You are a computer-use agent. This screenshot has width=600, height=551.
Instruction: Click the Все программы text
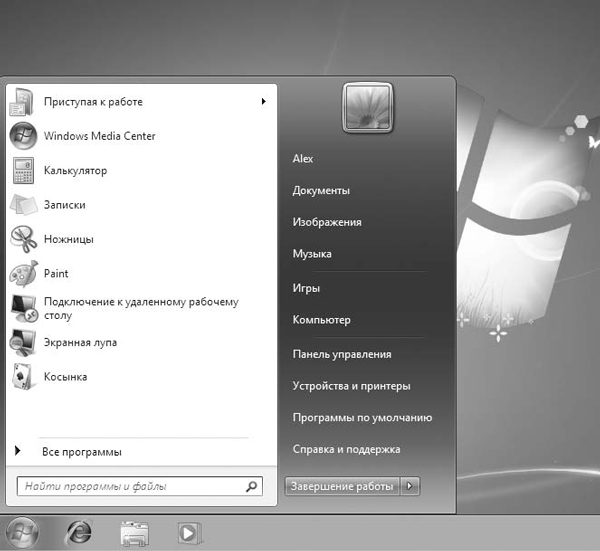click(82, 452)
